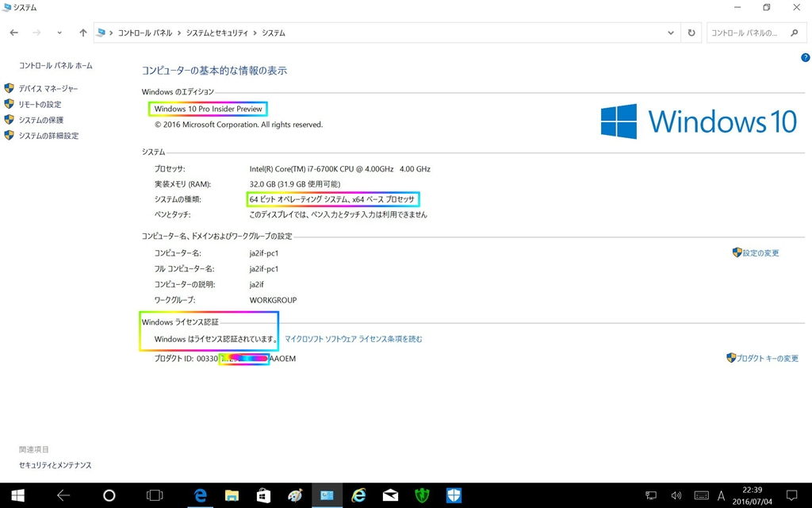The height and width of the screenshot is (508, 812).
Task: Open blue shield Defender on taskbar
Action: [454, 495]
